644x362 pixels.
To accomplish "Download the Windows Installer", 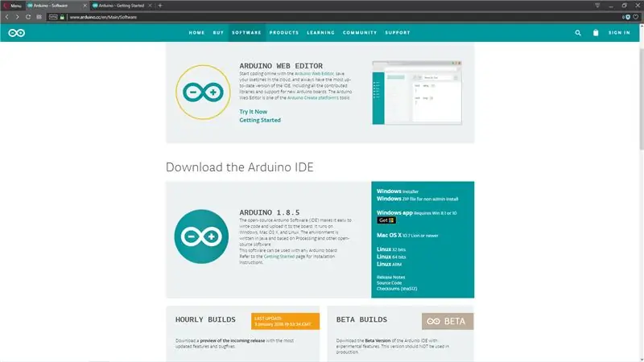I will click(x=398, y=191).
